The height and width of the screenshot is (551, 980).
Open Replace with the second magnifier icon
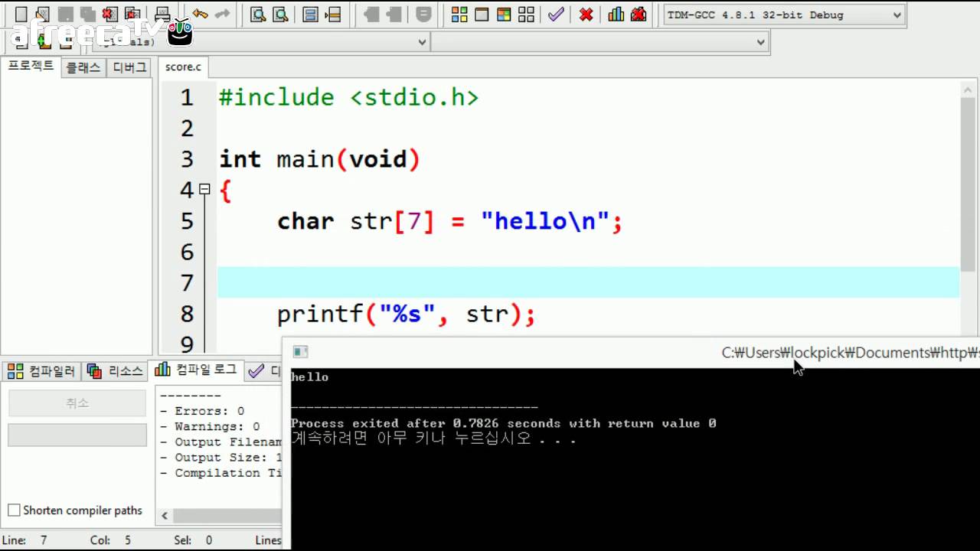pos(281,14)
